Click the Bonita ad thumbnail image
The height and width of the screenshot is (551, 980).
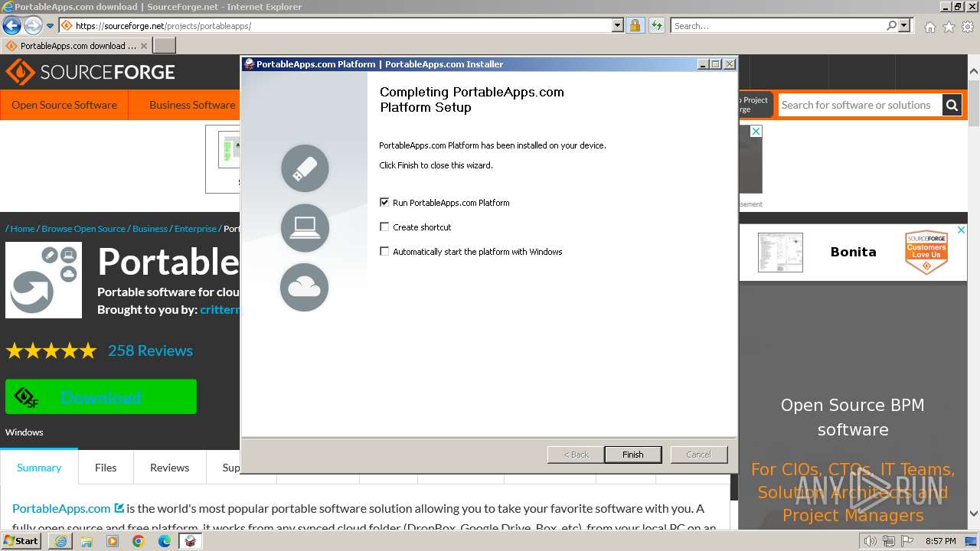tap(780, 252)
